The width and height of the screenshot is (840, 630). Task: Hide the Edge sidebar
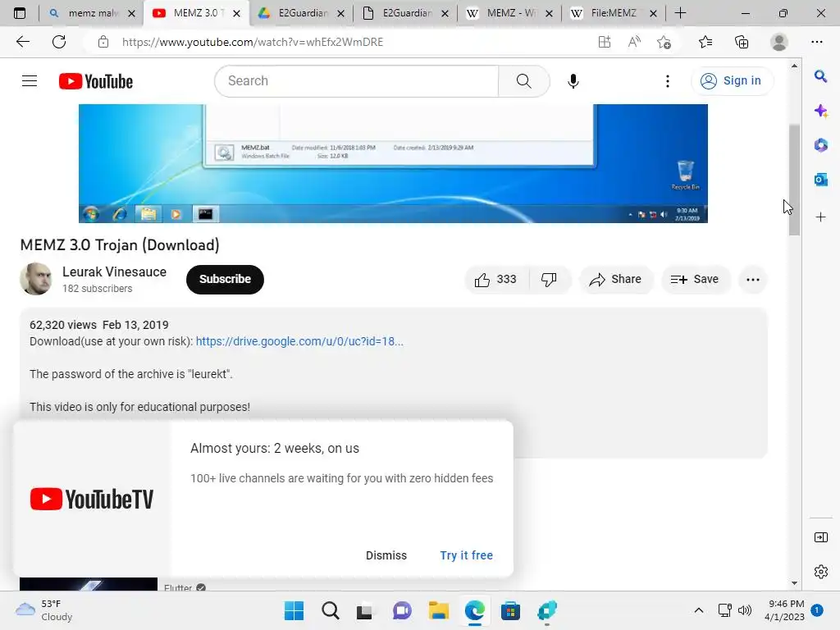(820, 537)
